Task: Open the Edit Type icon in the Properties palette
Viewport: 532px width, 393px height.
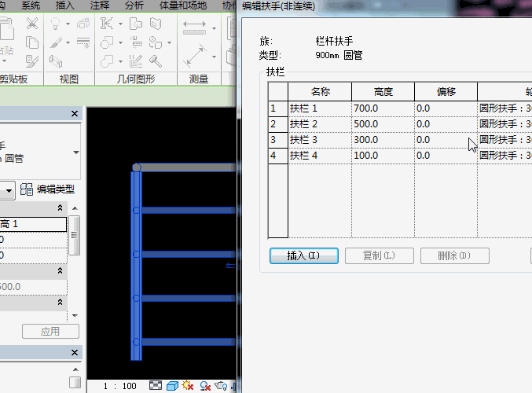Action: (x=27, y=189)
